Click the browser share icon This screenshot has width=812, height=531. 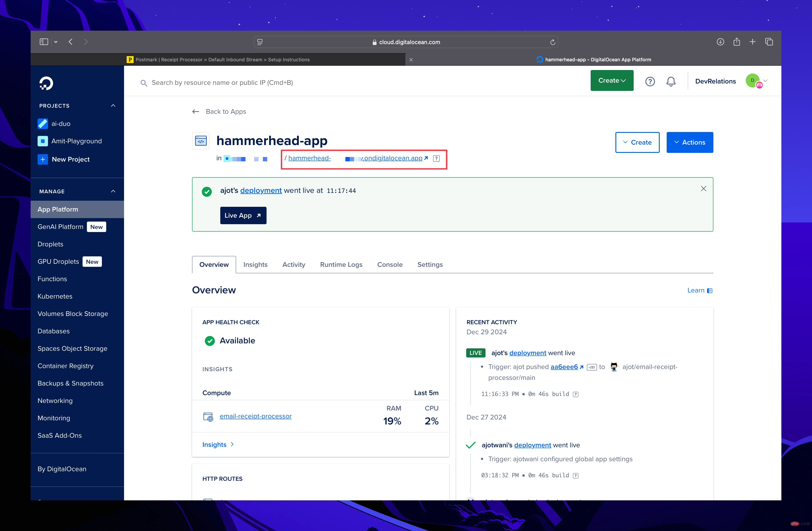tap(737, 42)
